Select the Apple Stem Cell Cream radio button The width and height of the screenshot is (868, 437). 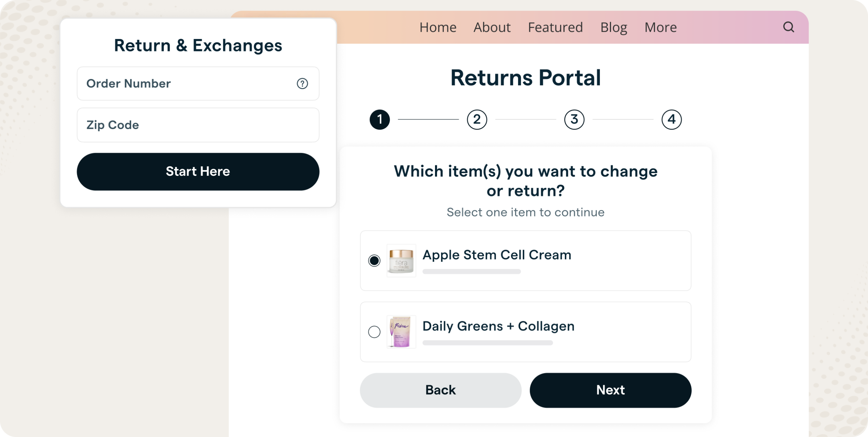tap(374, 261)
